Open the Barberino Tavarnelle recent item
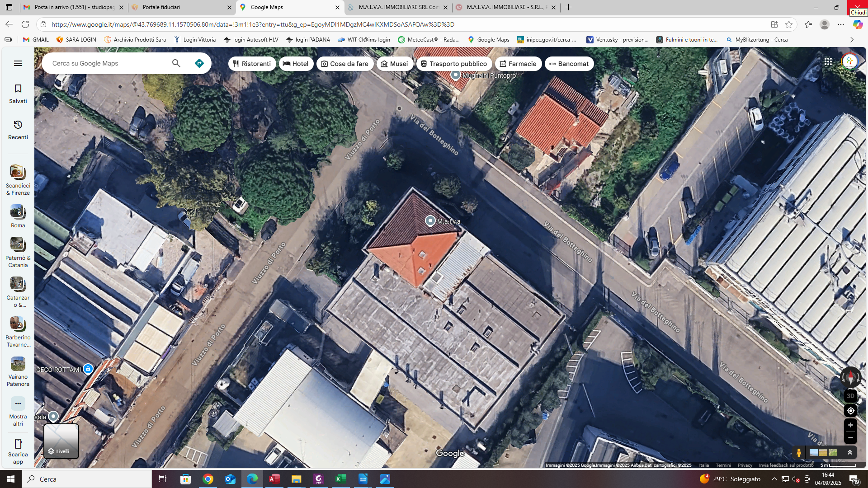868x488 pixels. pos(18,332)
